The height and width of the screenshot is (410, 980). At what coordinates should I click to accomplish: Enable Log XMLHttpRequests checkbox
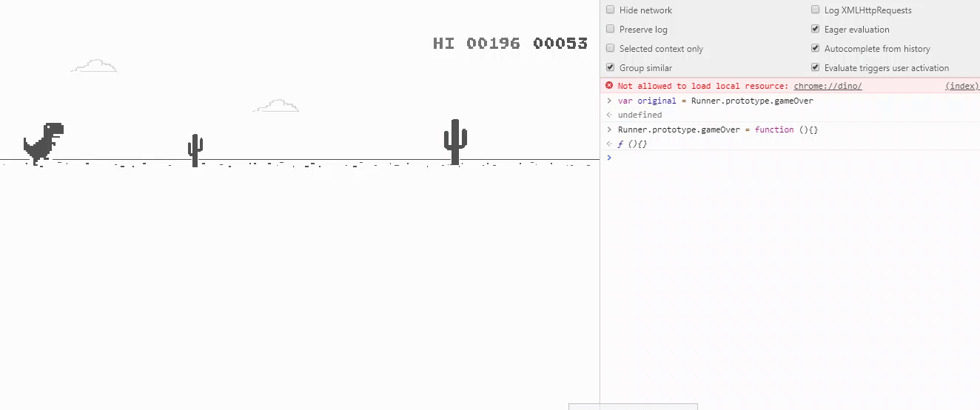tap(816, 10)
